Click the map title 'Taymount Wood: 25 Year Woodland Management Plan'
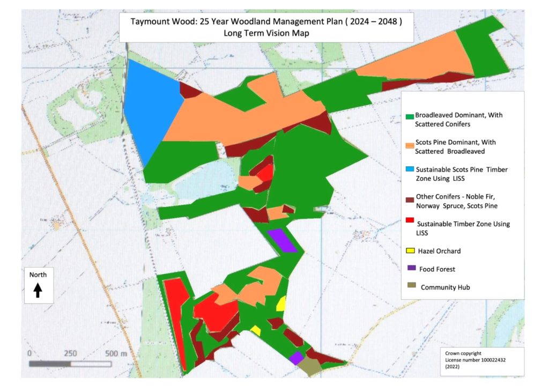This screenshot has width=549, height=392. click(x=236, y=21)
